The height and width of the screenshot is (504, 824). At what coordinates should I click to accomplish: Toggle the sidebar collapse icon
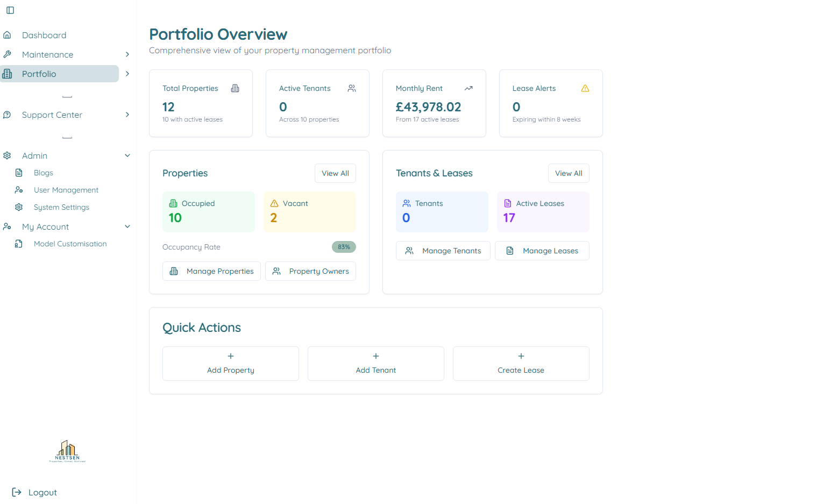pos(10,10)
